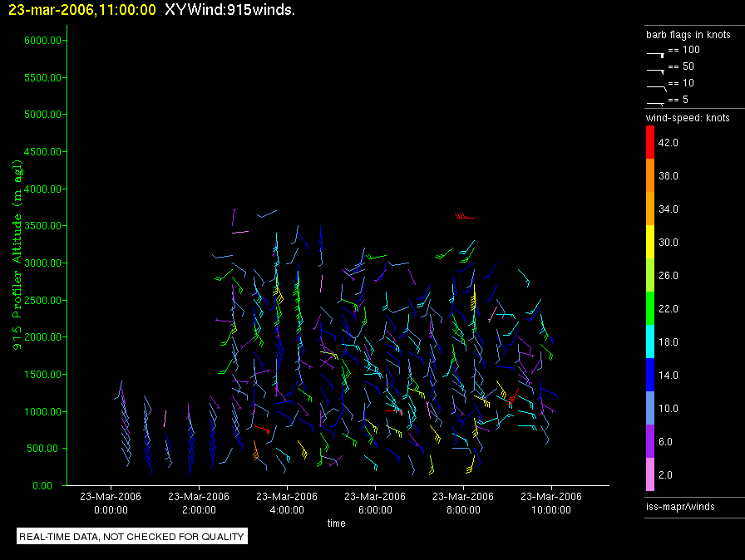Select the purple 6.0 knots band
Viewport: 745px width, 560px height.
click(650, 441)
